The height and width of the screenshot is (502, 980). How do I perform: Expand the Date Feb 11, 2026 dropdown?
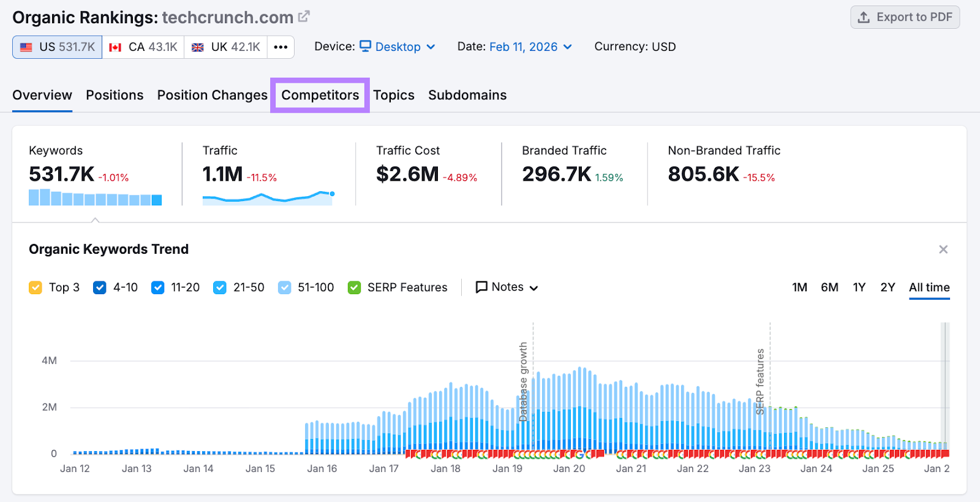(x=530, y=47)
